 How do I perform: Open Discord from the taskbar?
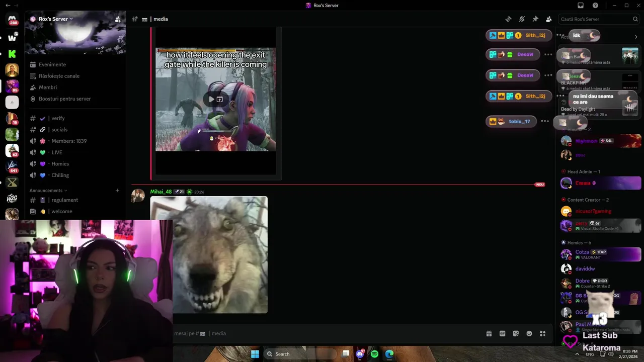pos(360,354)
